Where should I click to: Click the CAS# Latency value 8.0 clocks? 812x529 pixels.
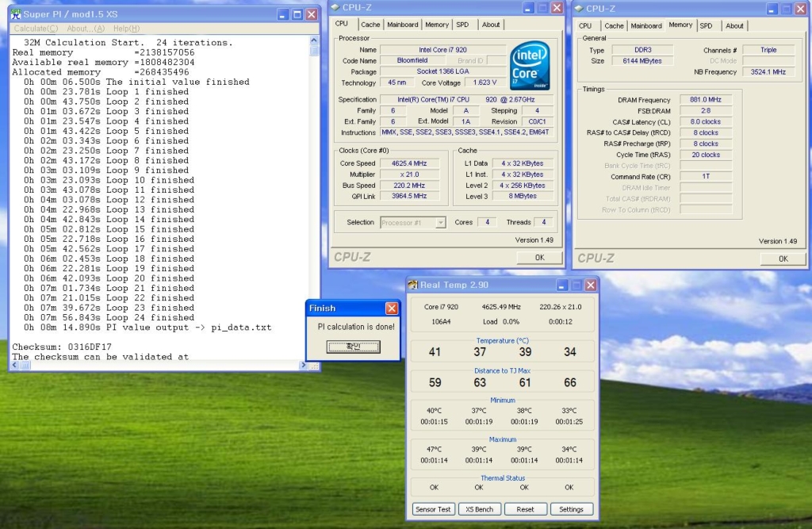[705, 122]
